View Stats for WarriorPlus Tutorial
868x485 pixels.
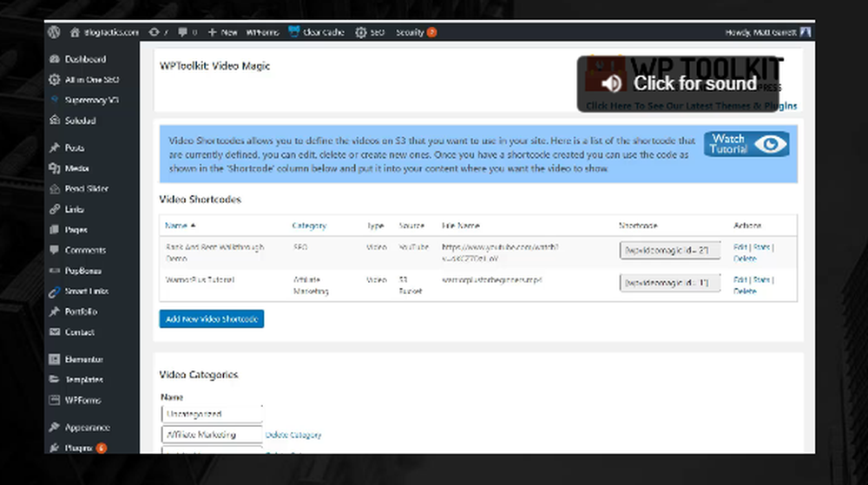coord(761,280)
